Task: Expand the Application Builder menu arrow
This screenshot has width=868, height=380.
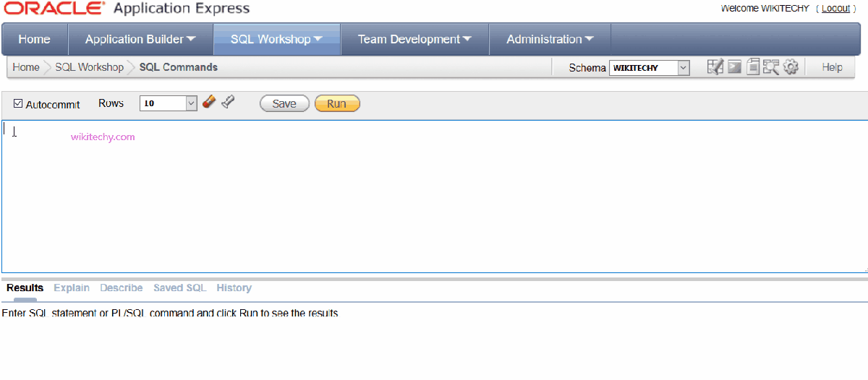Action: pos(191,39)
